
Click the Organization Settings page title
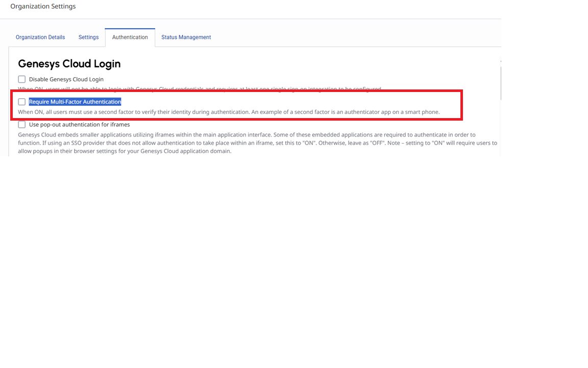(43, 6)
